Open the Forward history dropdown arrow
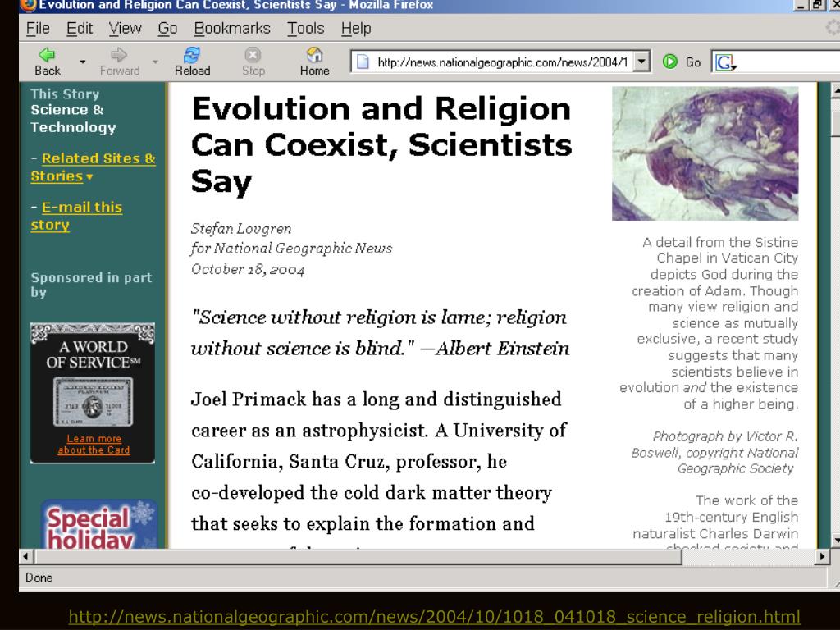This screenshot has height=630, width=840. pos(155,62)
